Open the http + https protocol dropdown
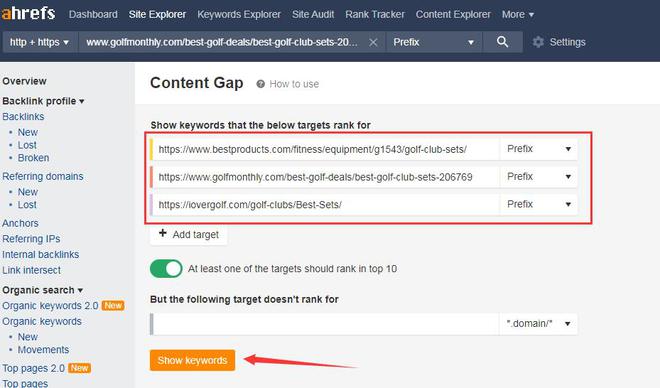The image size is (660, 388). pyautogui.click(x=40, y=42)
